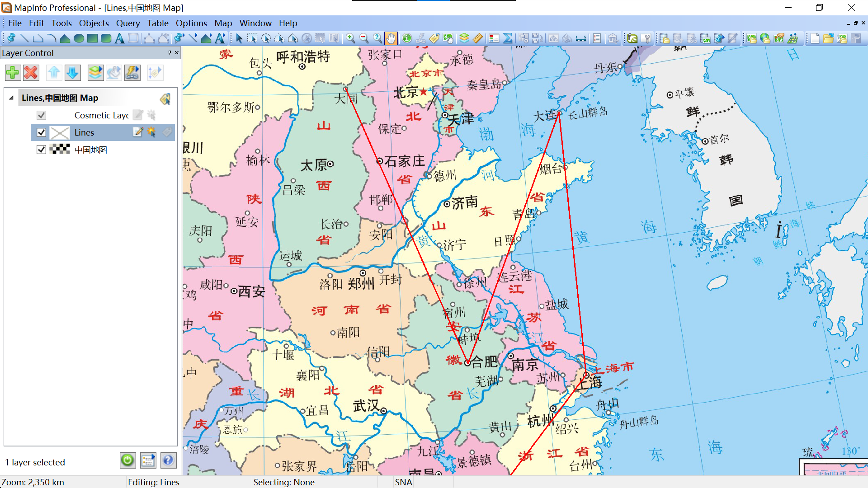Viewport: 868px width, 488px height.
Task: Click the red Remove Layer icon
Action: (x=31, y=72)
